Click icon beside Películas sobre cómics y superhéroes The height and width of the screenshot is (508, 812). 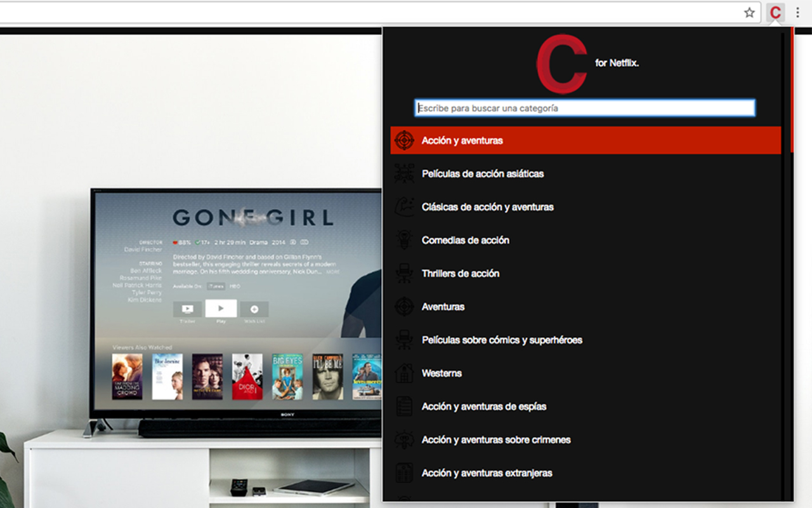click(x=404, y=340)
